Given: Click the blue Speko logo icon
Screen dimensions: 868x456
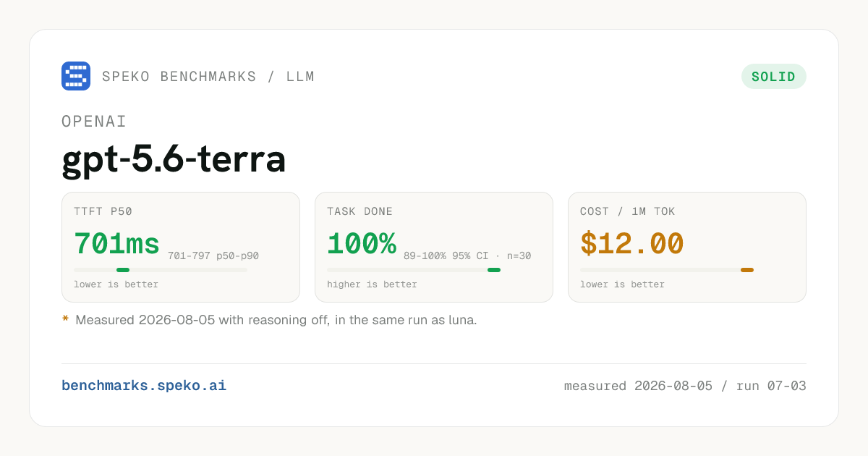Looking at the screenshot, I should tap(76, 76).
